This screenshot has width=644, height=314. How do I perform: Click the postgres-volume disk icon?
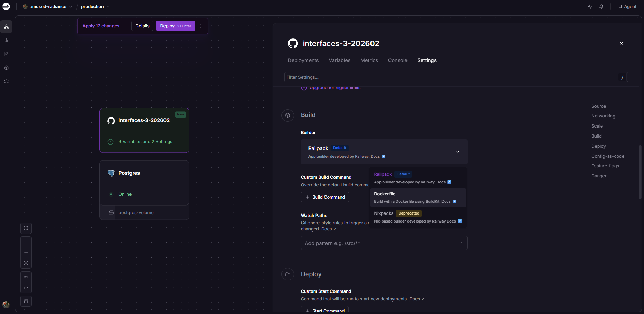pyautogui.click(x=111, y=213)
